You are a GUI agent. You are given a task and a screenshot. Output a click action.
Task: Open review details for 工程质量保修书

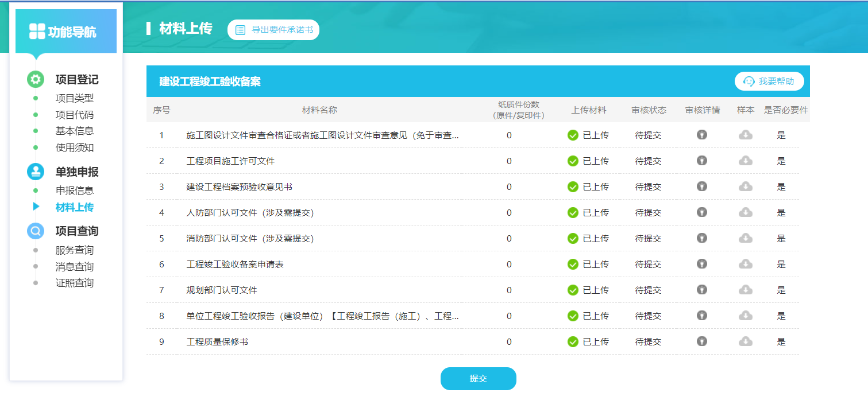click(x=701, y=341)
